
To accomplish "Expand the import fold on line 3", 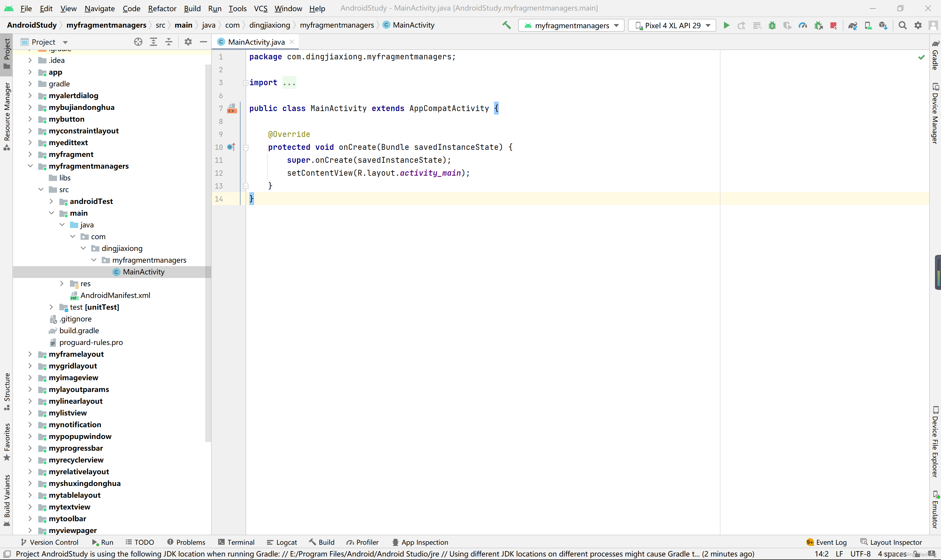I will tap(246, 83).
